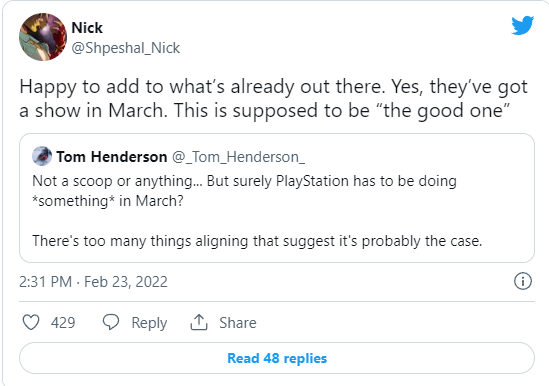The image size is (549, 386).
Task: Open the 2:31 PM Feb 23, 2022 timestamp
Action: tap(93, 282)
